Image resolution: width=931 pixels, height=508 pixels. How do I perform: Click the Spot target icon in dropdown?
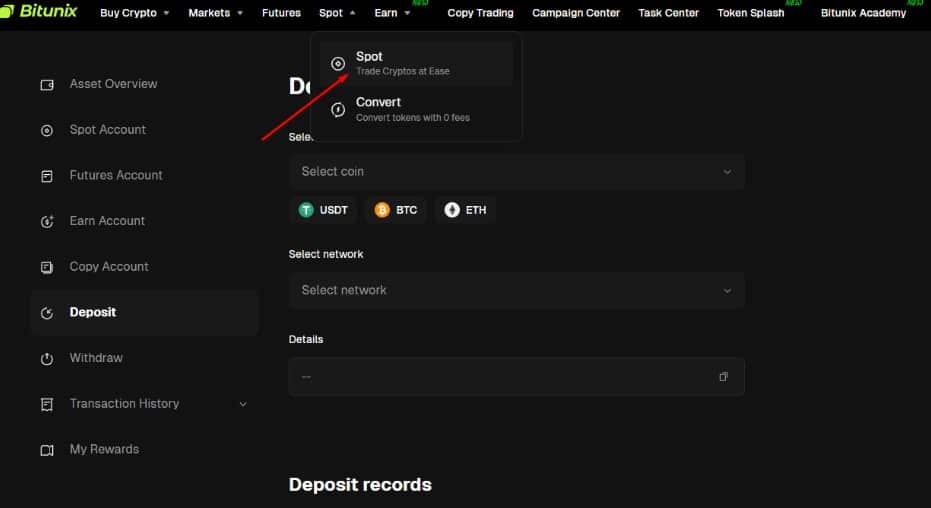pos(338,64)
